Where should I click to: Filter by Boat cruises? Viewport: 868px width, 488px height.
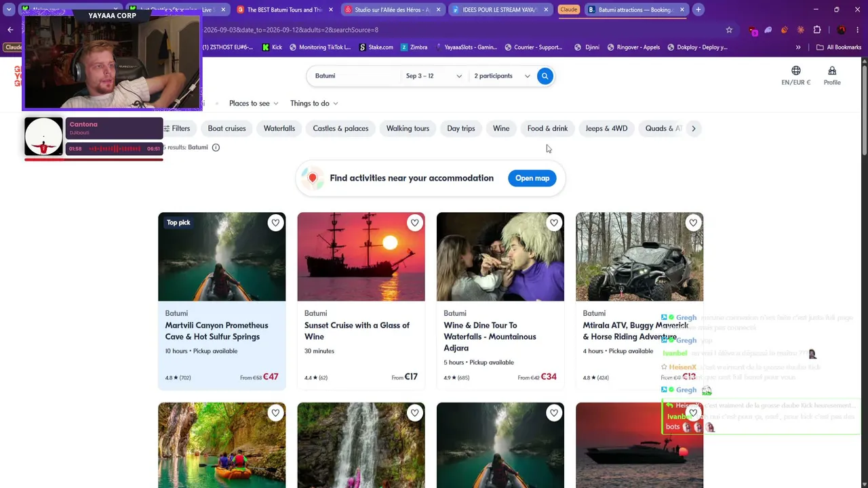click(x=226, y=128)
